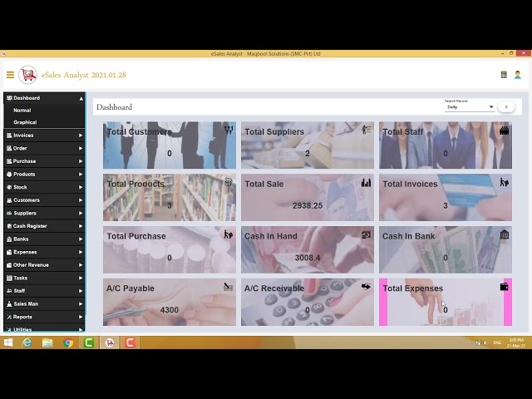Expand the Staff submenu arrow
Image resolution: width=532 pixels, height=399 pixels.
click(x=81, y=291)
